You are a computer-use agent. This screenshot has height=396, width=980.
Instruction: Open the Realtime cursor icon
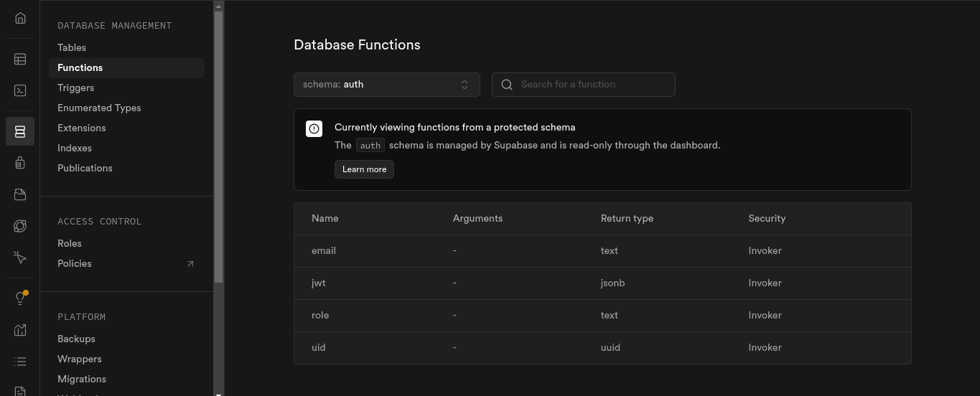(x=20, y=258)
